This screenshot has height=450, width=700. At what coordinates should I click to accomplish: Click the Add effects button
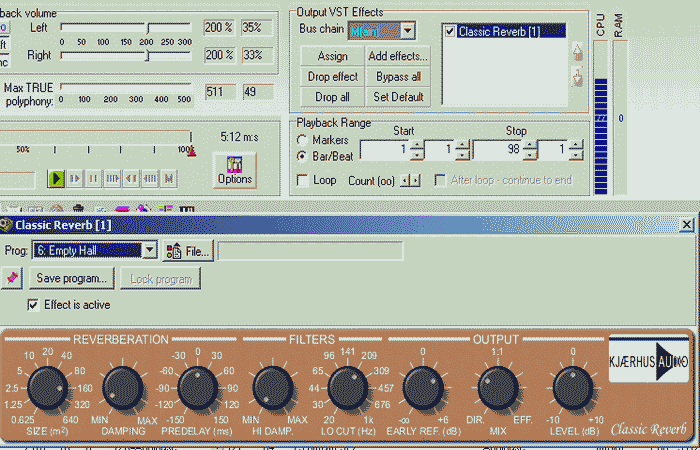click(397, 57)
